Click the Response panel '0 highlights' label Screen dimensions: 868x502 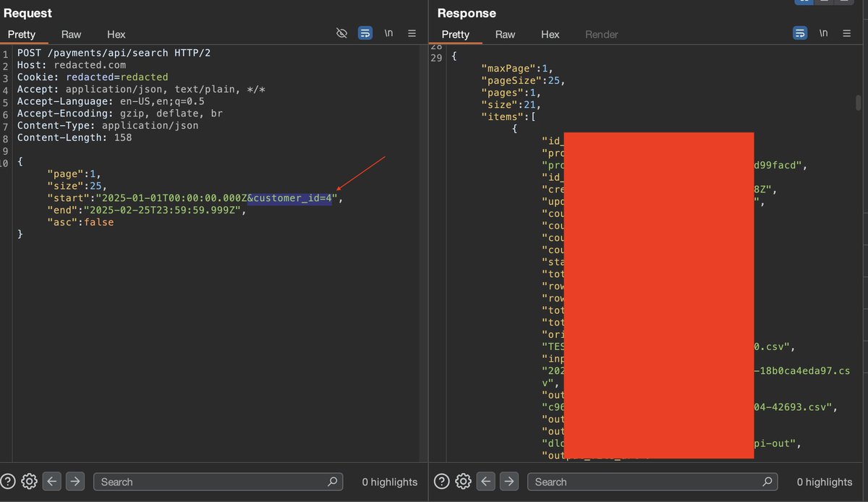tap(825, 482)
